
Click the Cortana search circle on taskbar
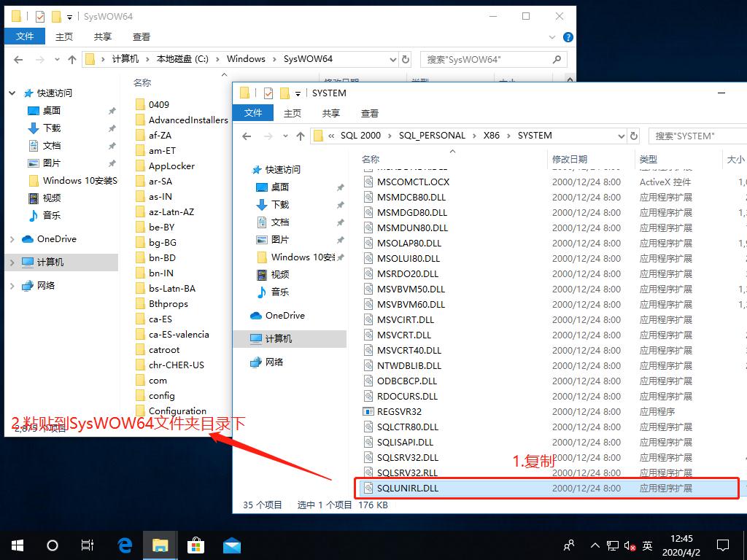[52, 545]
